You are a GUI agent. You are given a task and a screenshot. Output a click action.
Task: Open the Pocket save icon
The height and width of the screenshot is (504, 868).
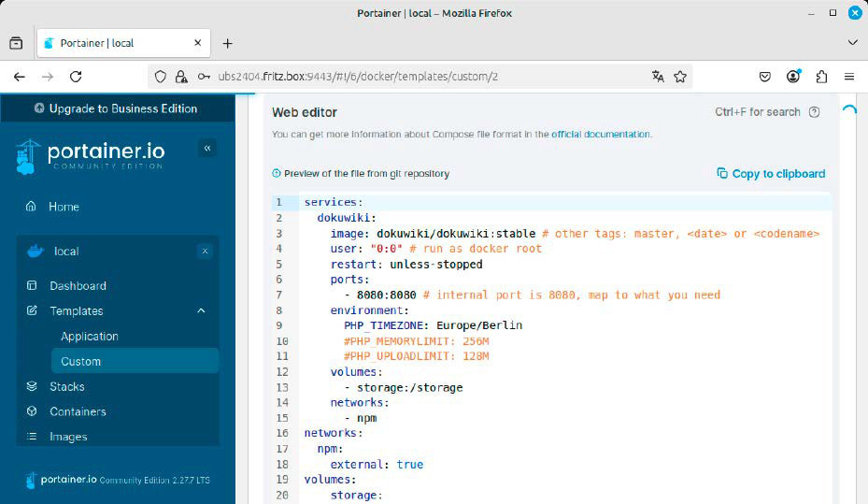click(x=765, y=77)
